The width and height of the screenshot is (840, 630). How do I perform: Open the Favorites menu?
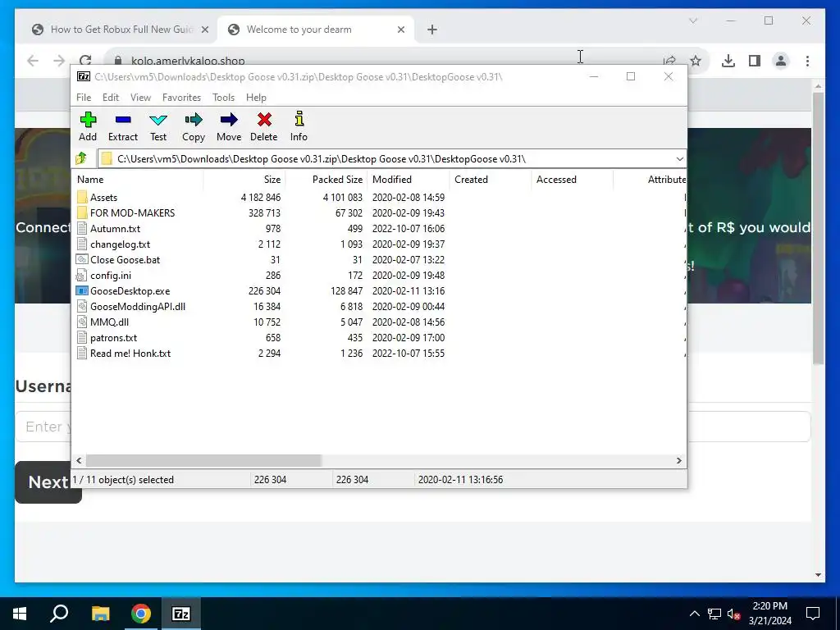pos(181,98)
